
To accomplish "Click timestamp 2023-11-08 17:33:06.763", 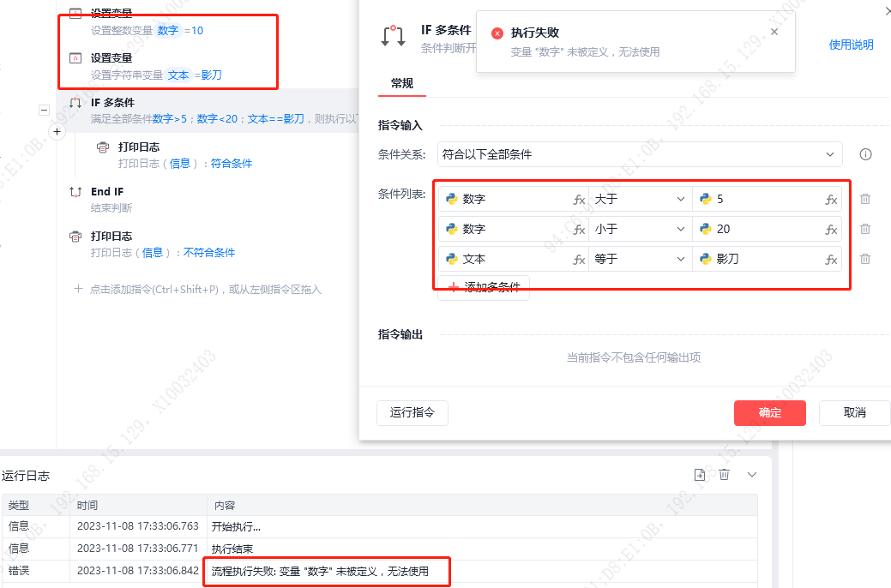I will click(138, 526).
